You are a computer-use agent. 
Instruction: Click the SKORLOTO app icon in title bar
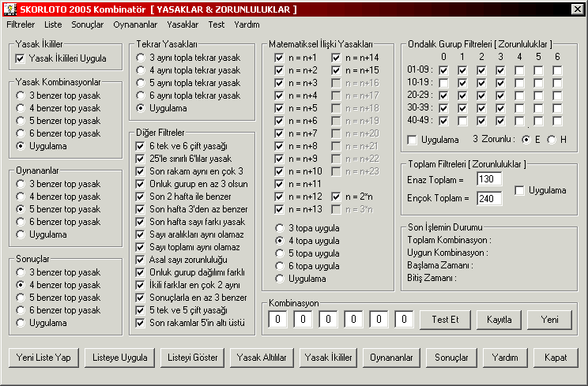(10, 9)
